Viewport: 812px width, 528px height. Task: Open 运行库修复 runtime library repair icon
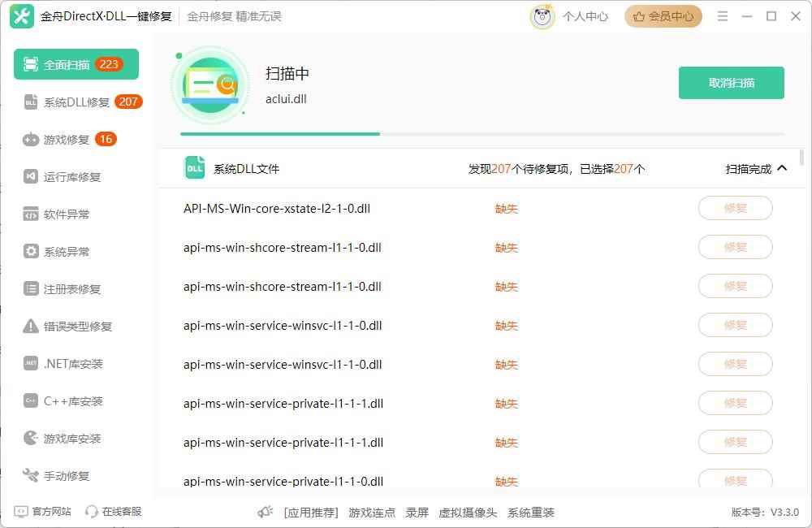point(30,176)
